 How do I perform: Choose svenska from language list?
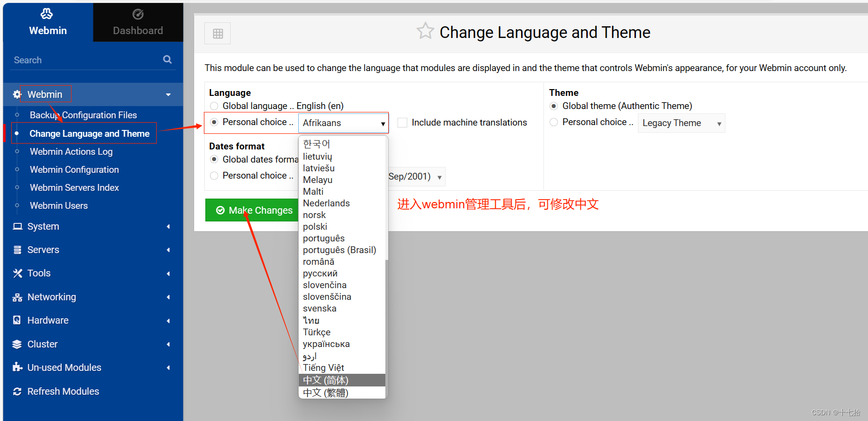click(x=342, y=308)
